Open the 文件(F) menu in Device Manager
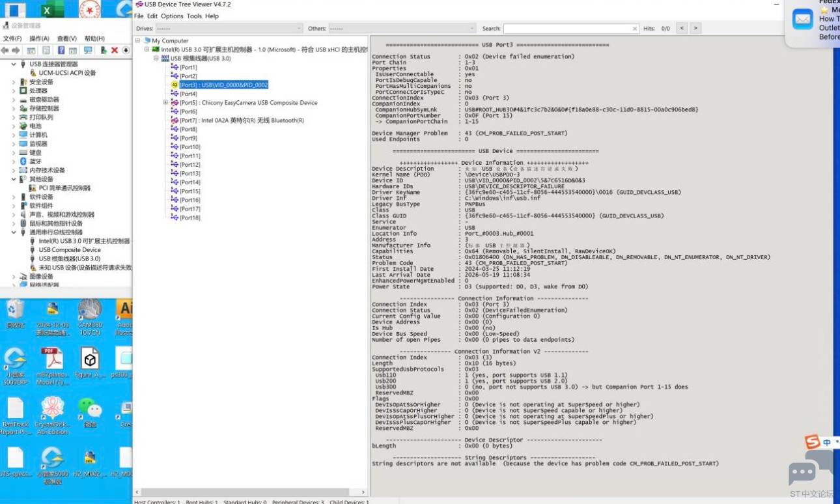 (12, 39)
